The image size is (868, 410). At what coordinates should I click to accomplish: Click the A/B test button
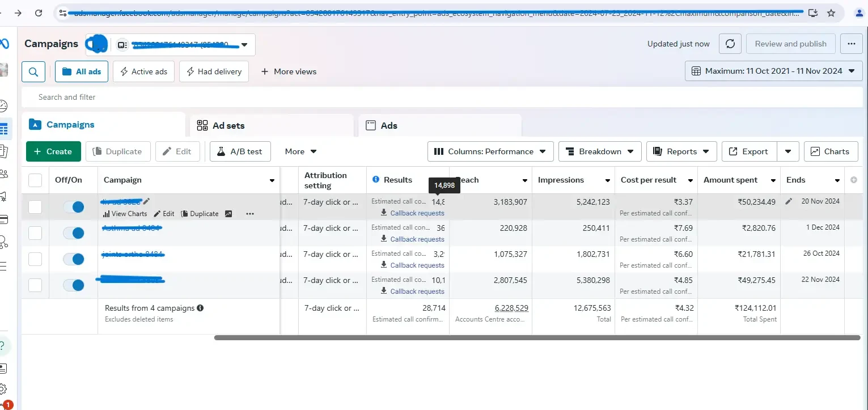(240, 151)
